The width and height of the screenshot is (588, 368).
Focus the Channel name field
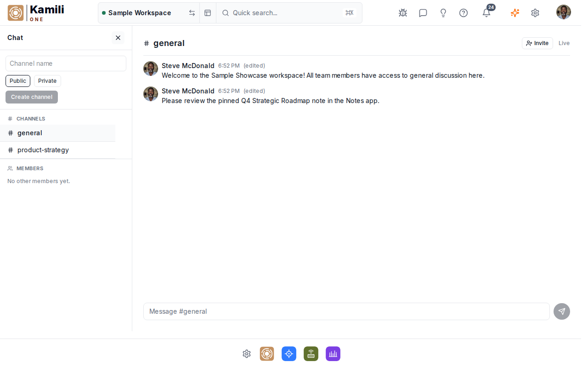66,63
